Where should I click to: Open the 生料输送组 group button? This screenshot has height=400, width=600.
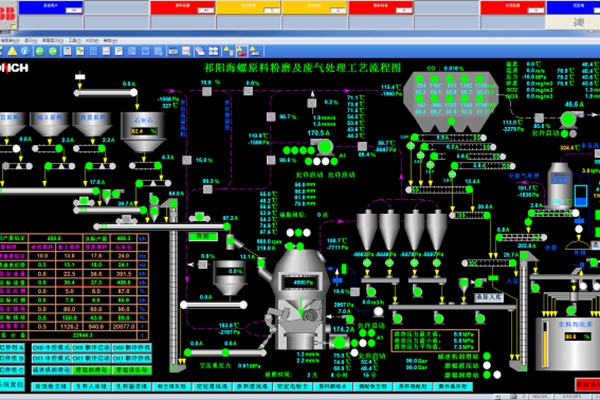(132, 387)
